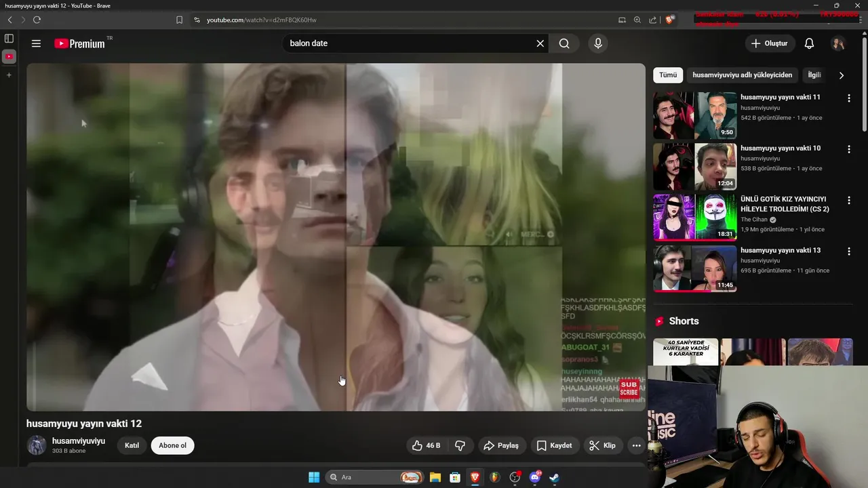Open the YouTube guide hamburger menu
The width and height of the screenshot is (868, 488).
point(36,43)
